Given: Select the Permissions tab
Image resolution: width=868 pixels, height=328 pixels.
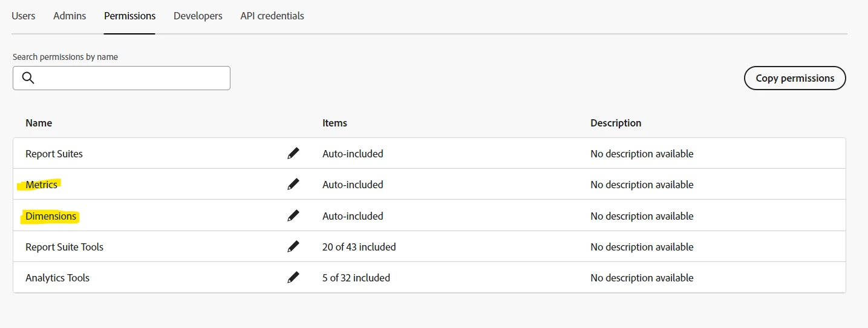Looking at the screenshot, I should 129,16.
